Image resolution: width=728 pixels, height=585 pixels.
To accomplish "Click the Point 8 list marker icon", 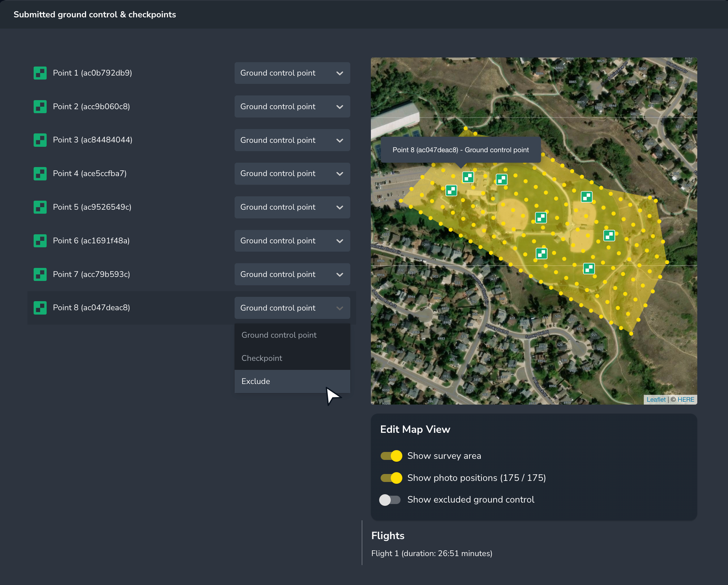I will (40, 308).
